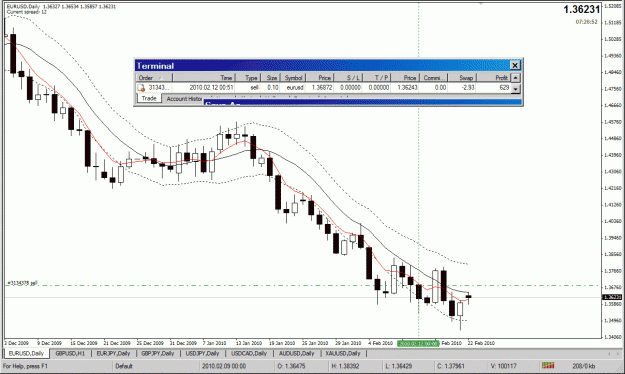Click the T / P column header
Viewport: 625px width, 374px height.
click(377, 78)
